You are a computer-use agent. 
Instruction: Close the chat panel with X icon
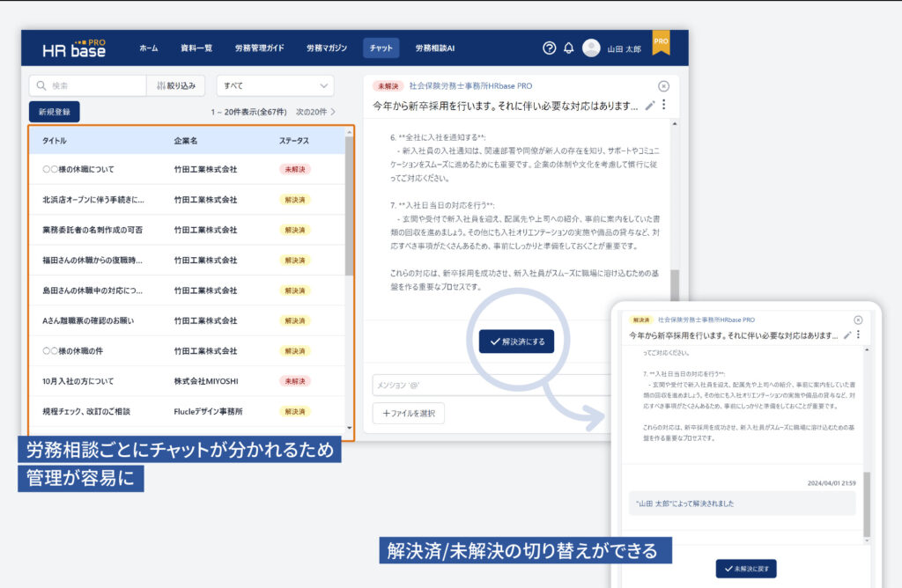(663, 86)
